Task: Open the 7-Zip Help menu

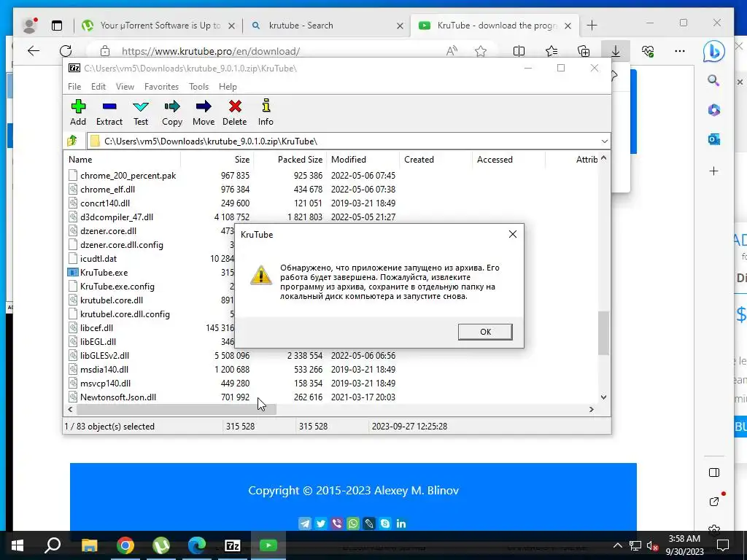Action: pyautogui.click(x=228, y=87)
